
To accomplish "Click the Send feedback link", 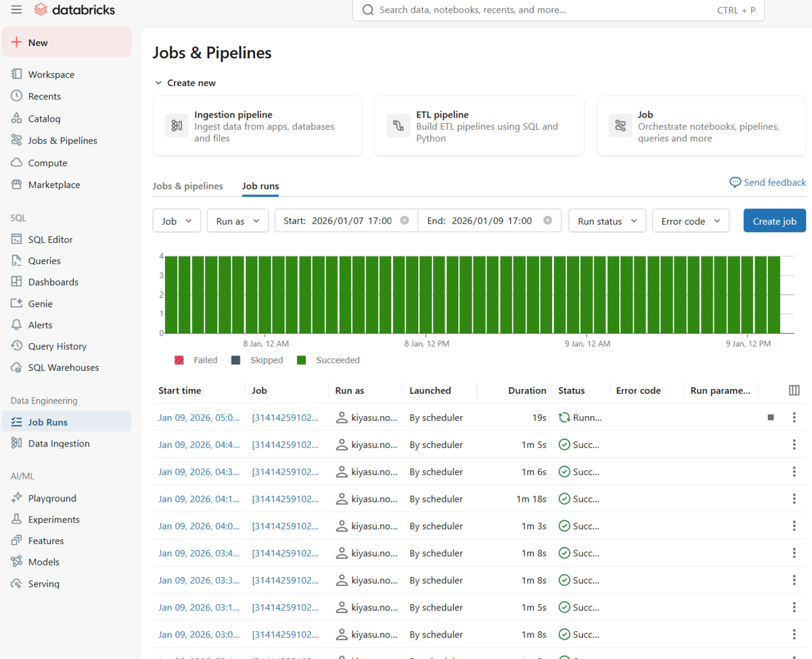I will [768, 183].
